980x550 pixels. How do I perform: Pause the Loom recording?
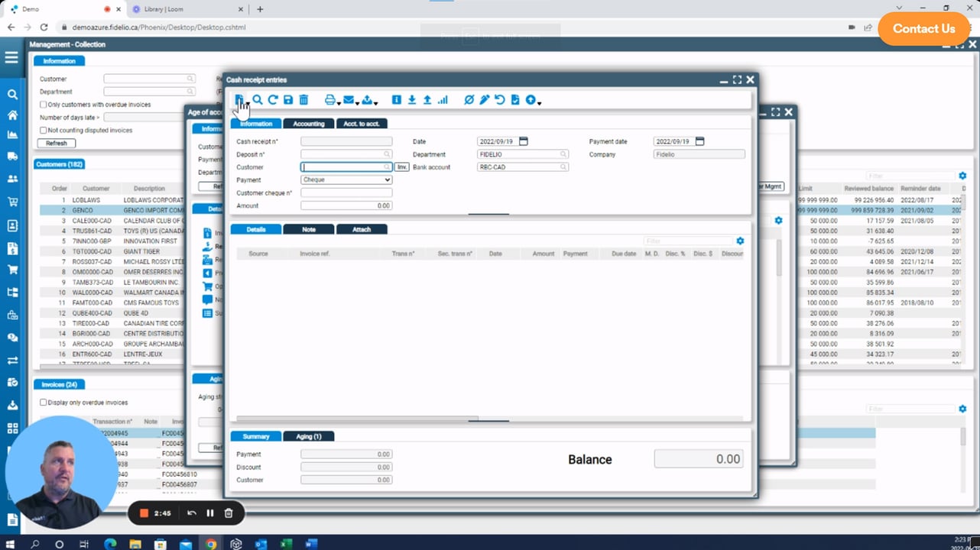(210, 513)
